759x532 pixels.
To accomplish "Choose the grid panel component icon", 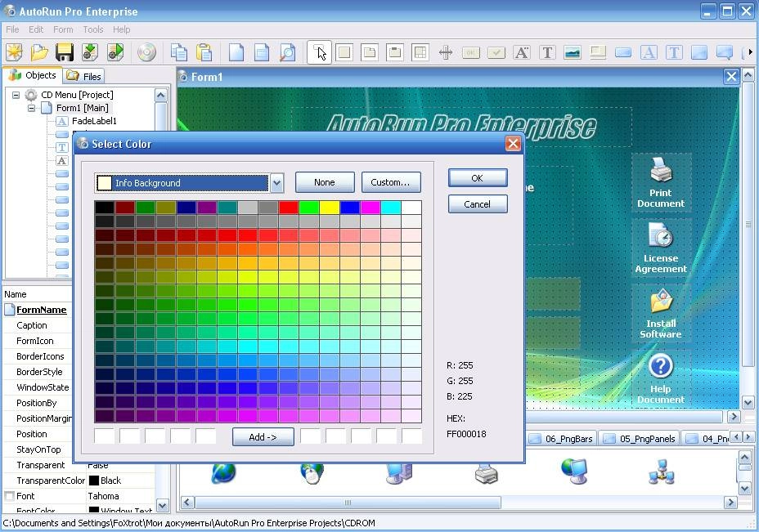I will [x=420, y=52].
